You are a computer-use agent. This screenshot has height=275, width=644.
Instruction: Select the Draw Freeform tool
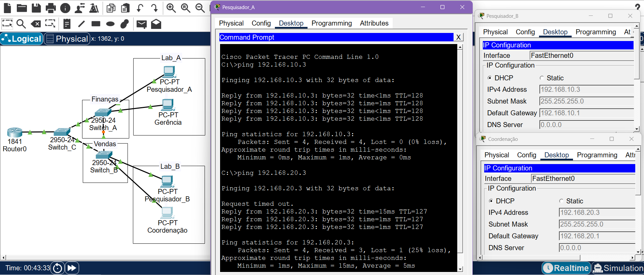[x=125, y=24]
